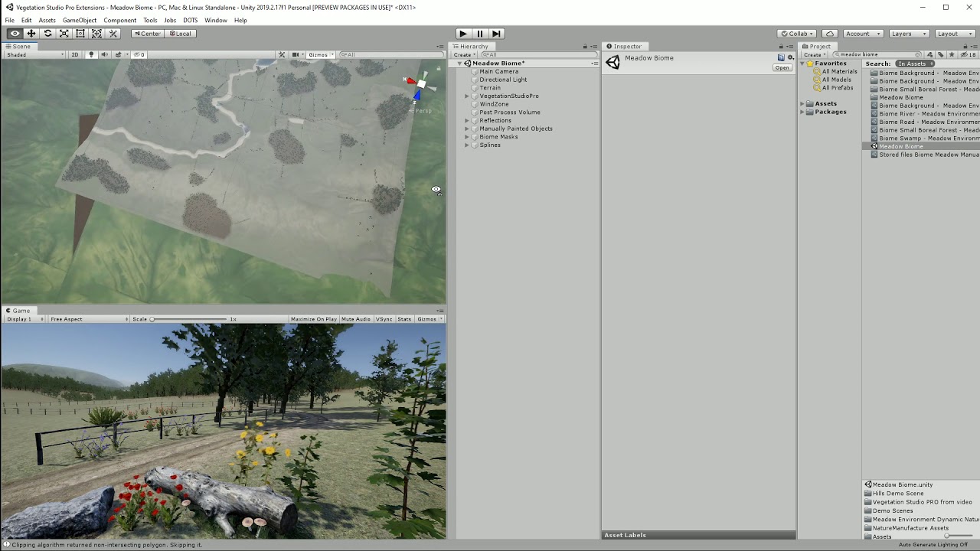Select the Rect transform tool

(x=80, y=34)
